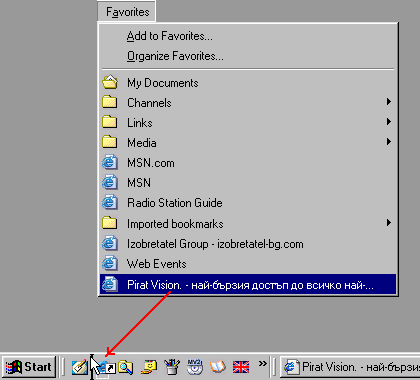Screen dimensions: 420x380
Task: Expand the Media submenu arrow
Action: pyautogui.click(x=388, y=142)
